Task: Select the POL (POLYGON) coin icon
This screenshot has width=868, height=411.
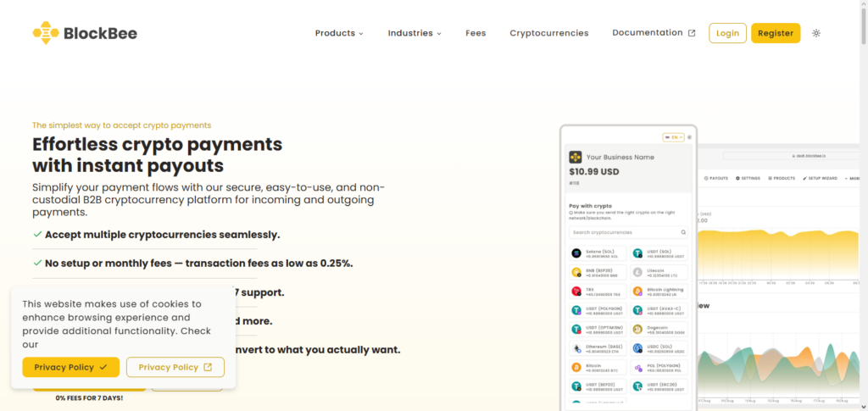Action: point(637,367)
